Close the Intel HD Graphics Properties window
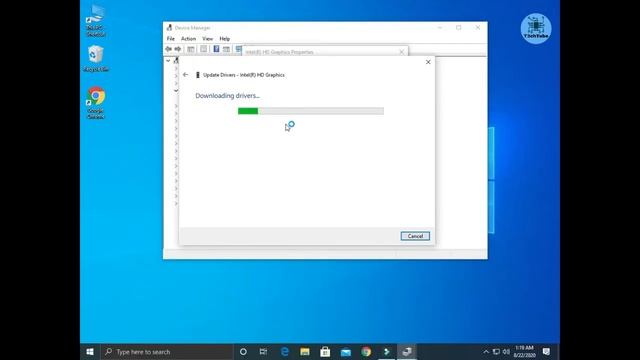The height and width of the screenshot is (360, 640). coord(402,52)
